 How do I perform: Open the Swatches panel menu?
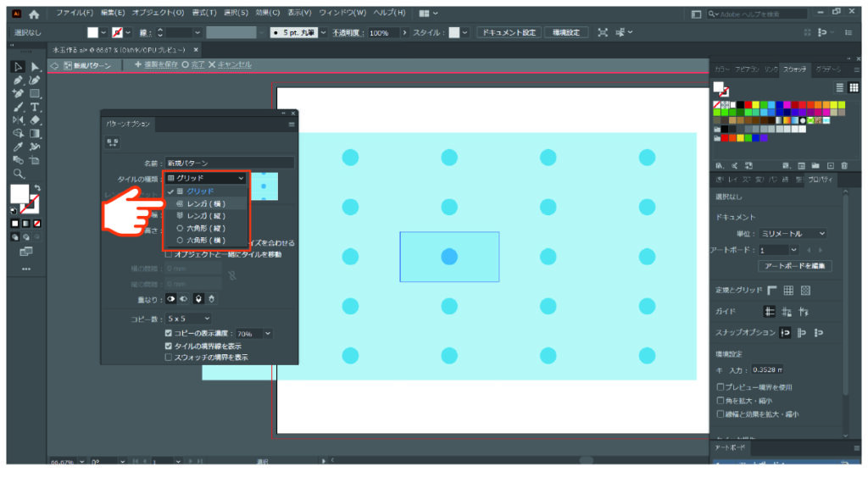pos(856,69)
